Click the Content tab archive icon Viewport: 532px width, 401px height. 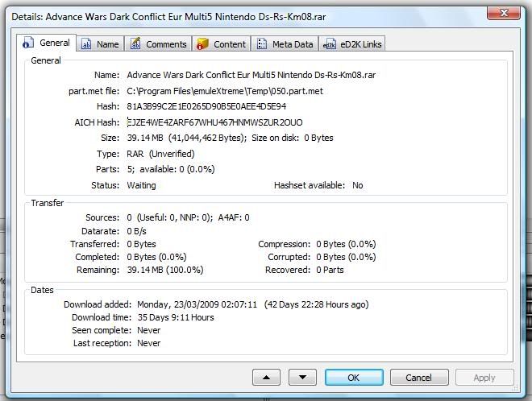click(x=202, y=44)
